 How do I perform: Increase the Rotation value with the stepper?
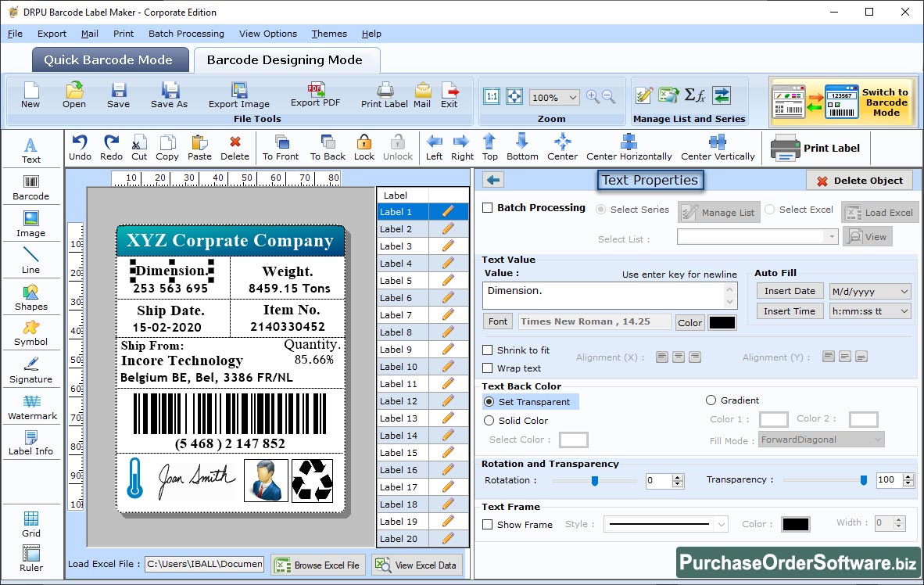(678, 477)
